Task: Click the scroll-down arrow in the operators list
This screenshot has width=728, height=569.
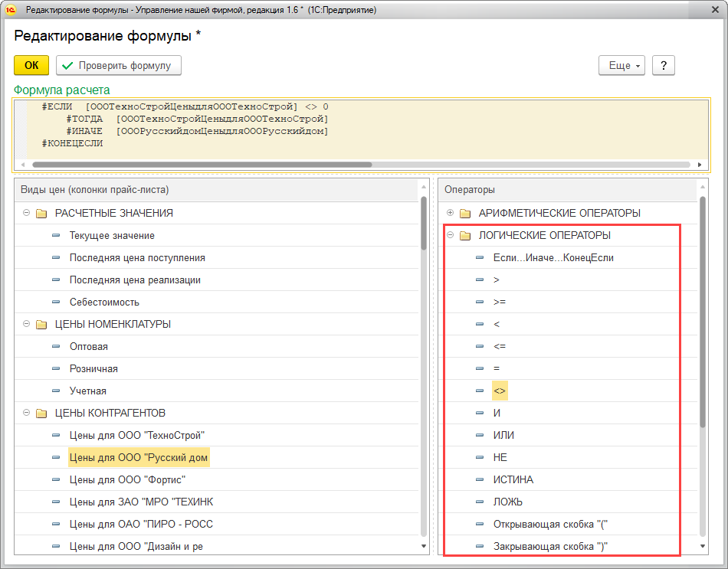Action: pos(703,546)
